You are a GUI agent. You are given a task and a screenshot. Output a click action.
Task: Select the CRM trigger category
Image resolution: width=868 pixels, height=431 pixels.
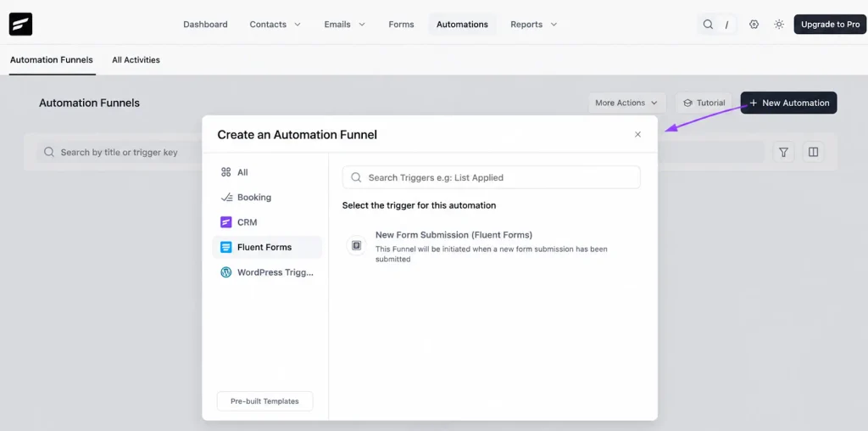point(267,222)
